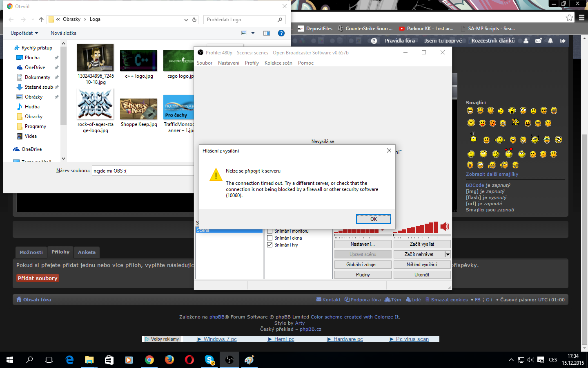Open the Pomoc menu in OBS
The image size is (588, 368).
(306, 63)
